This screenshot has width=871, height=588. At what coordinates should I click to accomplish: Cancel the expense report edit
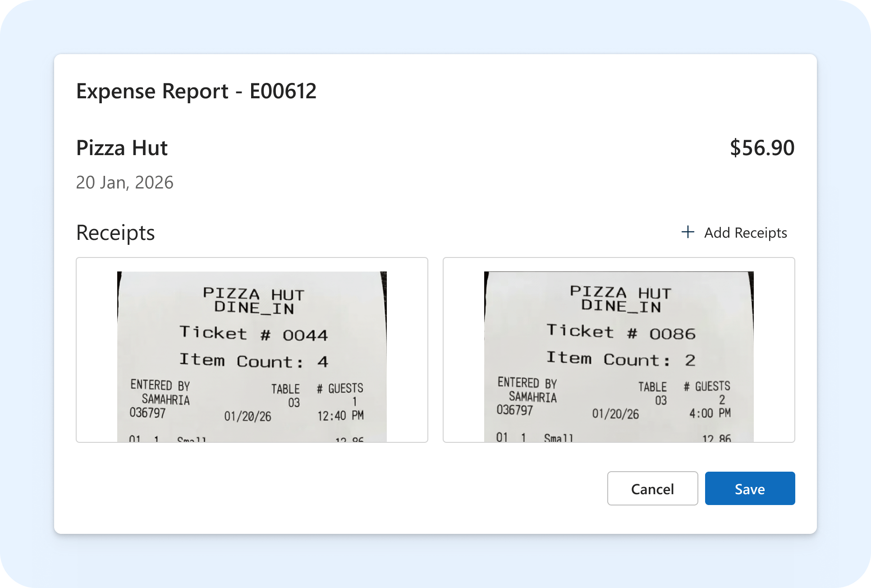click(652, 489)
